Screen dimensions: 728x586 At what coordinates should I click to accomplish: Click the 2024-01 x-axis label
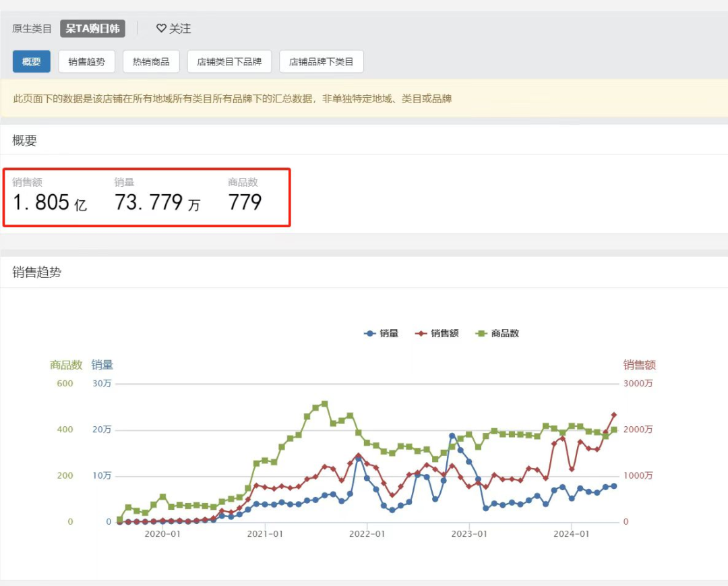[572, 534]
